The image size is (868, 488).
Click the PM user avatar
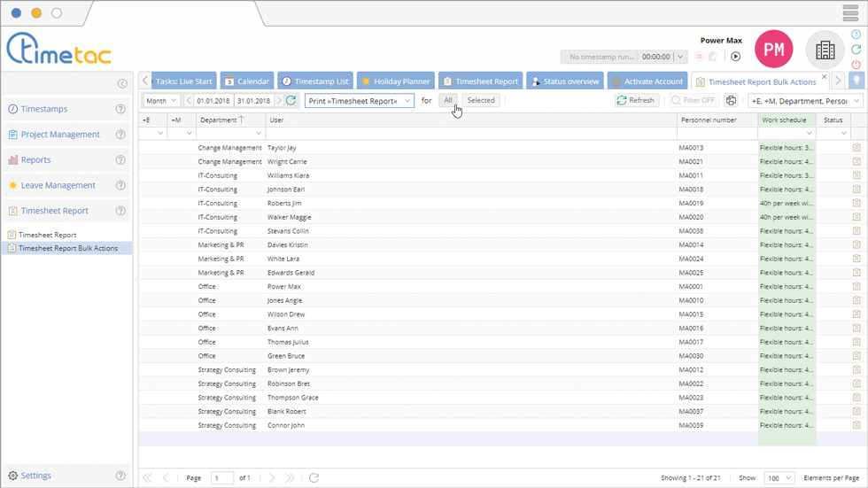773,50
